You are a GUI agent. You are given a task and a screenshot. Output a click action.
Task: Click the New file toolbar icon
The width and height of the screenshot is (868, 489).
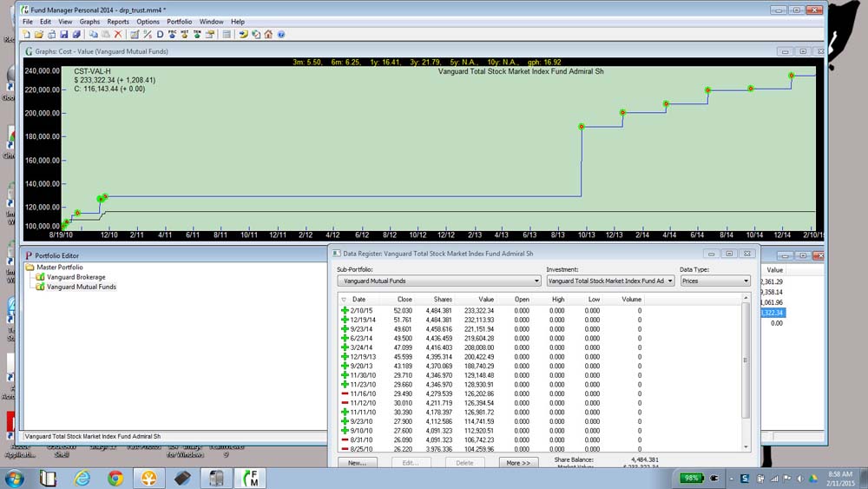click(x=26, y=35)
